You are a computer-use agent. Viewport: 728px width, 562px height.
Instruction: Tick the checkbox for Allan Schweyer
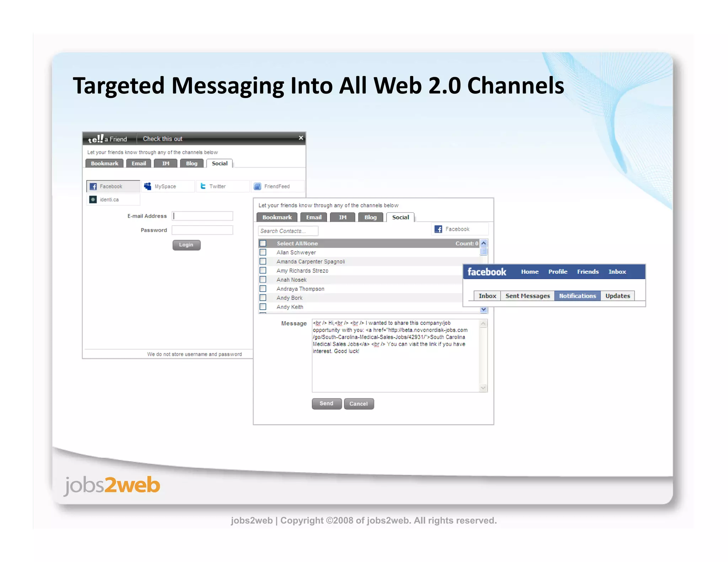263,252
